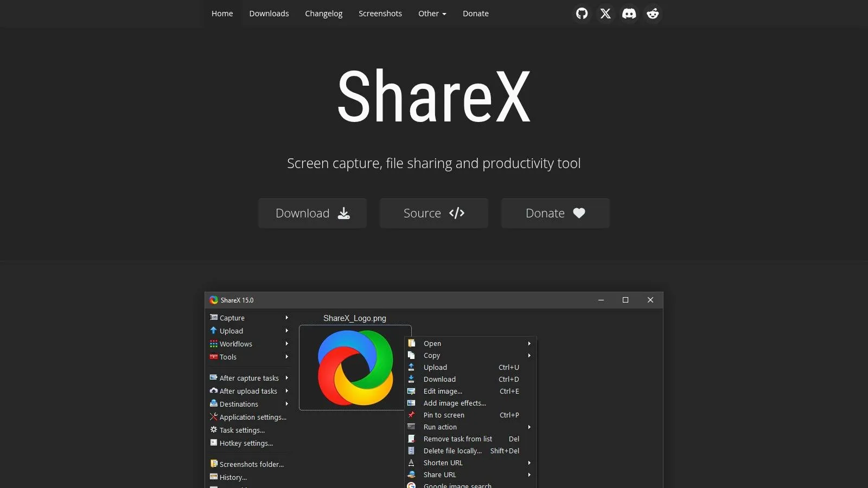Image resolution: width=868 pixels, height=488 pixels.
Task: Open the ShareX Discord via its icon
Action: (629, 14)
